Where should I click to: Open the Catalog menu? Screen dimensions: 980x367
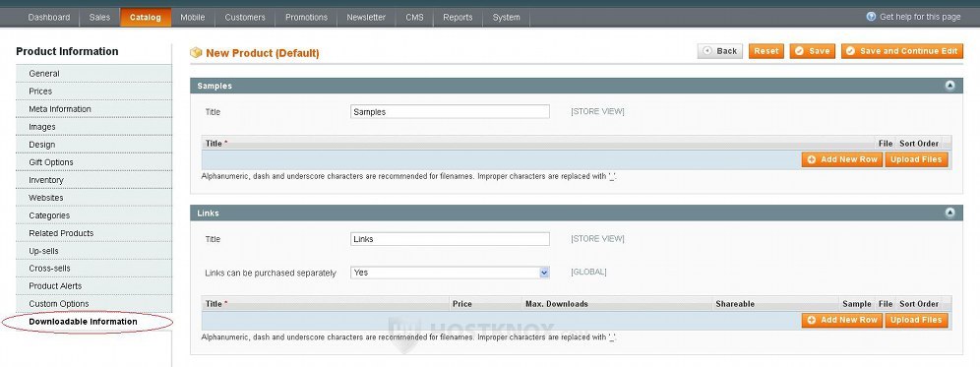(145, 18)
